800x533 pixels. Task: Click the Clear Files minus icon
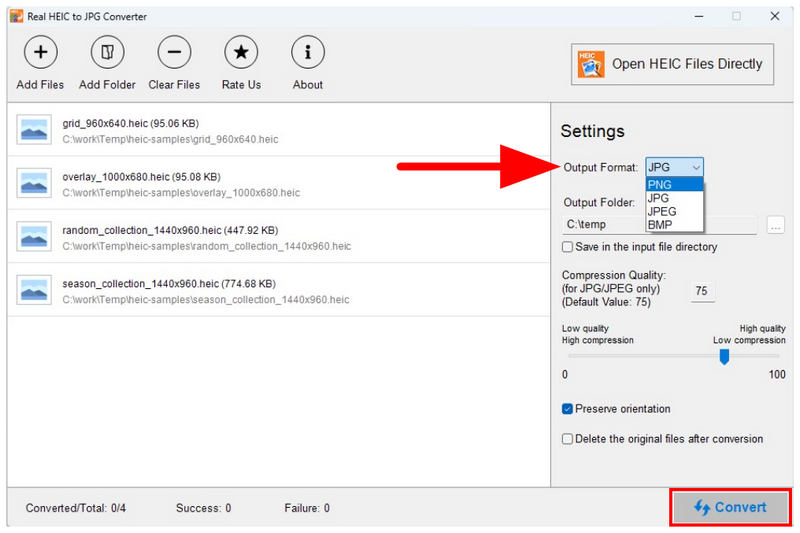tap(174, 52)
